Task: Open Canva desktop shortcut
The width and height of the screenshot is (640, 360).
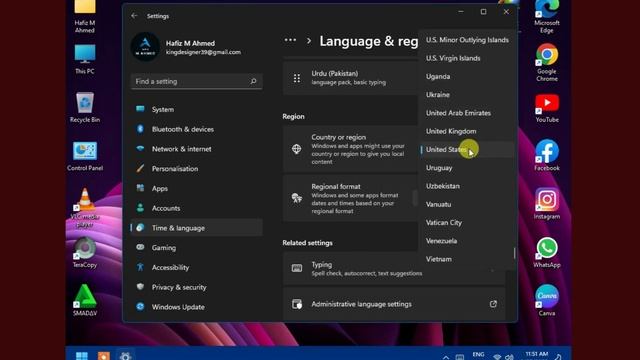Action: click(547, 300)
